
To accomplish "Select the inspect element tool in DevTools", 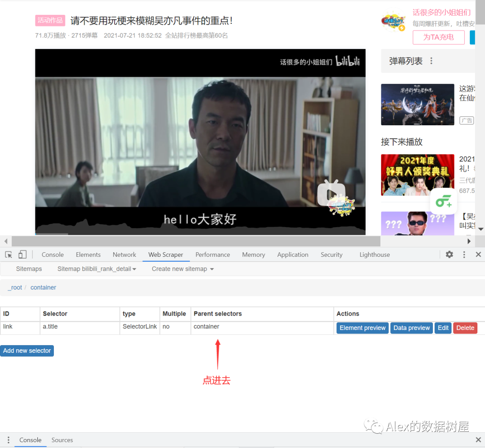I will [8, 255].
